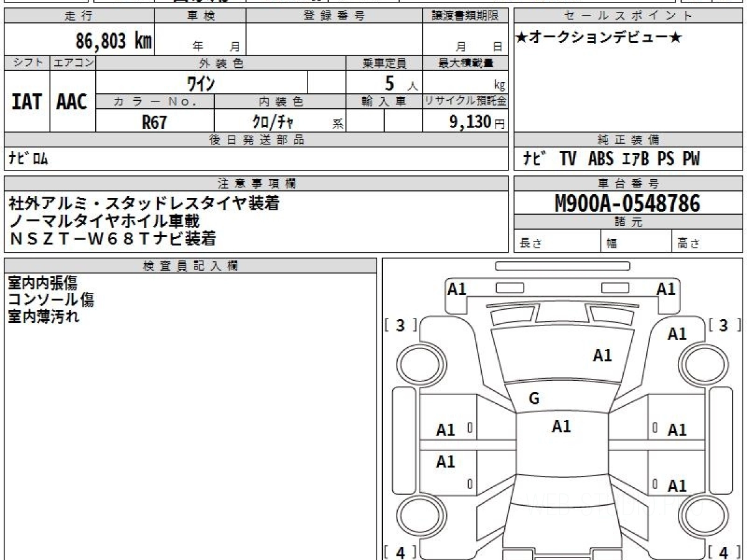The height and width of the screenshot is (560, 747).
Task: Select the コンソール傷 inspector note
Action: pyautogui.click(x=51, y=300)
